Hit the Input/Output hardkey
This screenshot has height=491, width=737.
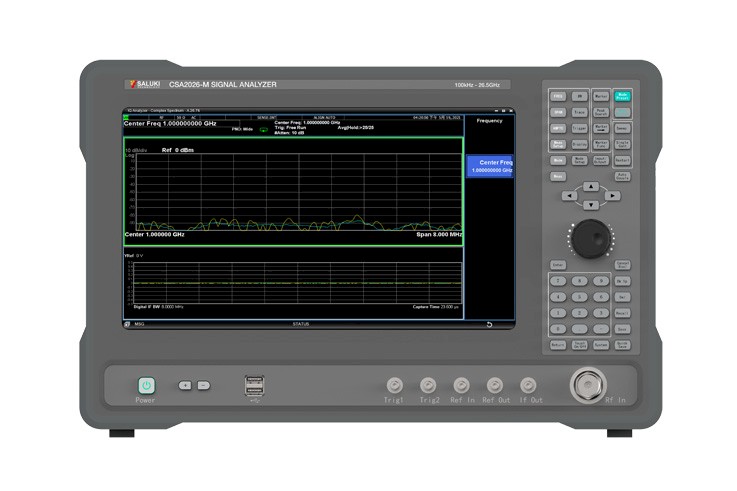[x=601, y=160]
